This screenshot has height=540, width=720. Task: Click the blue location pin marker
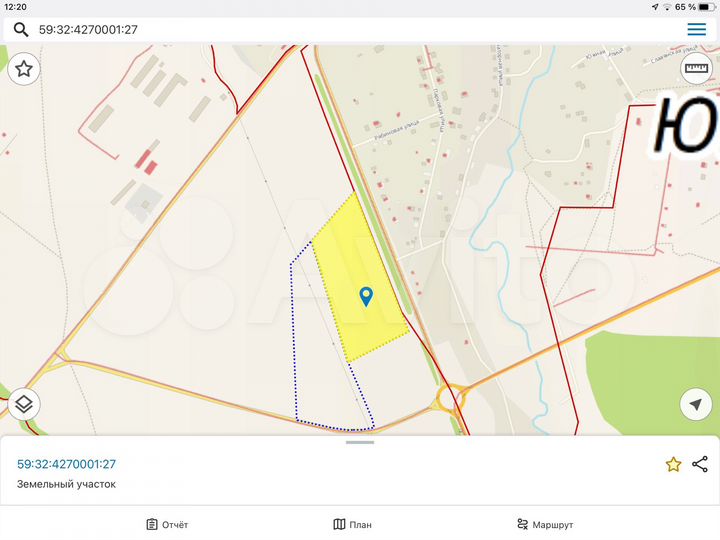tap(366, 295)
